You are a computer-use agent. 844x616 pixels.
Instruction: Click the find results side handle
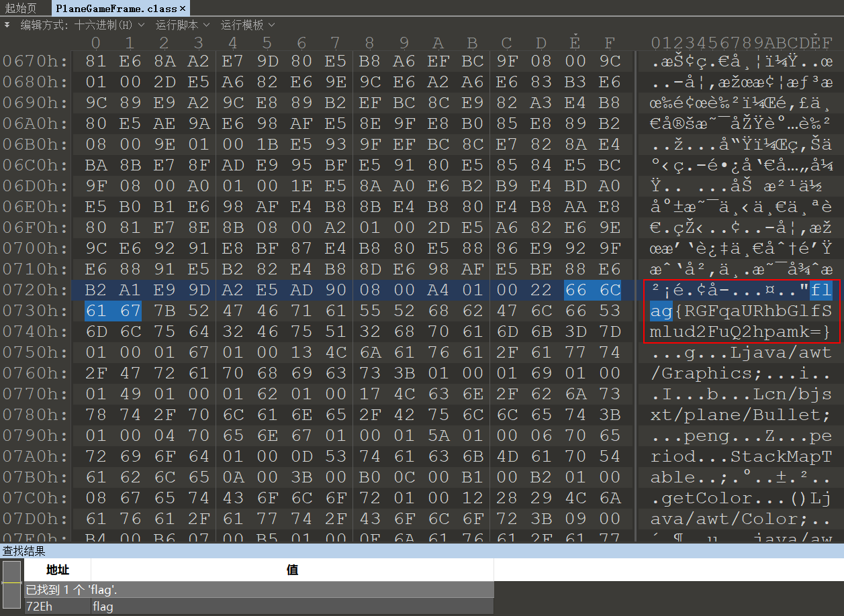tap(11, 585)
